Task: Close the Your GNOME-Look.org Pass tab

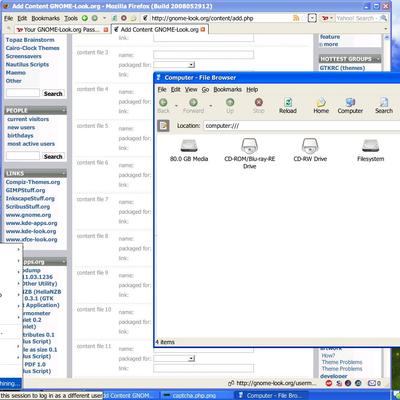Action: click(x=106, y=30)
